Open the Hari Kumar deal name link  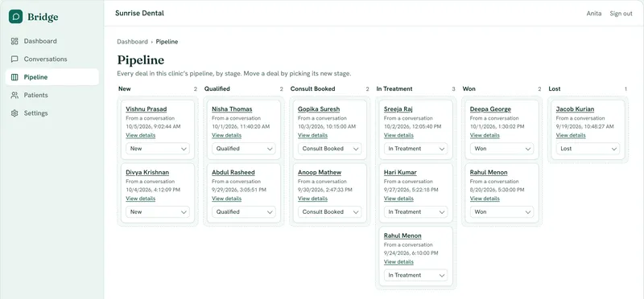[x=400, y=172]
